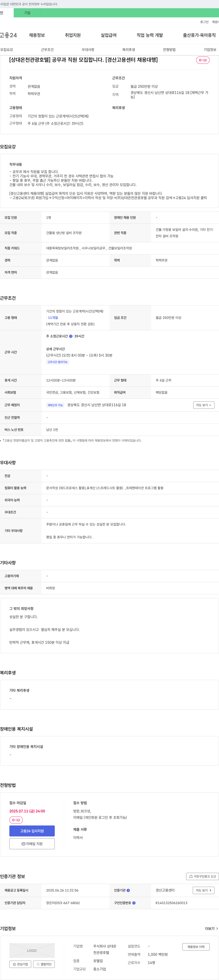Click the 월급 250만원 이상 value in 임금 조건 row
Viewport: 219px width, 980px height.
[x=169, y=318]
